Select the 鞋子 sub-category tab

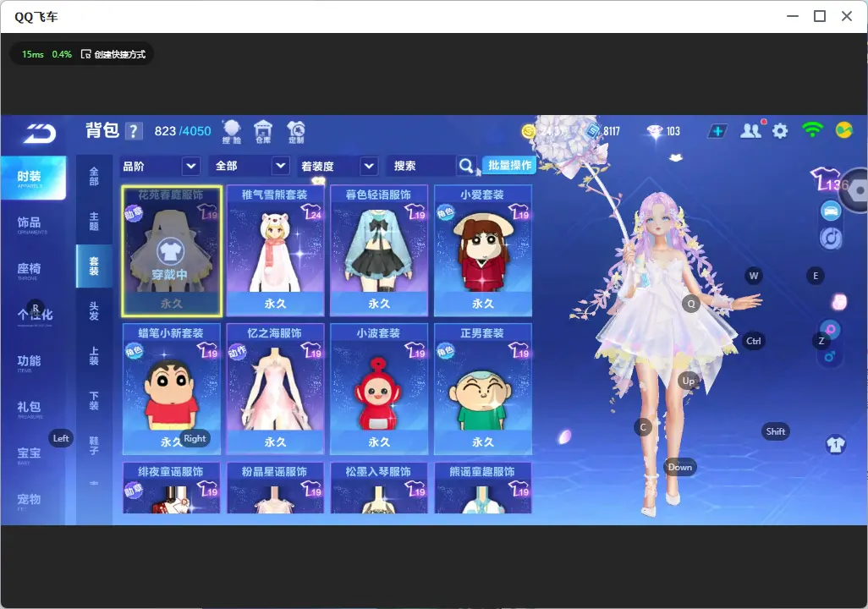point(94,446)
